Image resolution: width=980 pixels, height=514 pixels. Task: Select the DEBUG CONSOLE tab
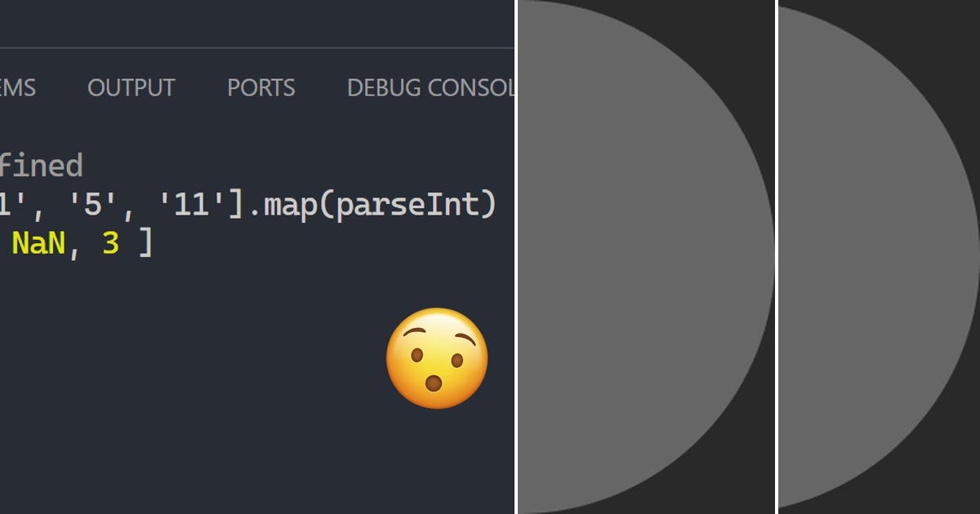pyautogui.click(x=426, y=88)
